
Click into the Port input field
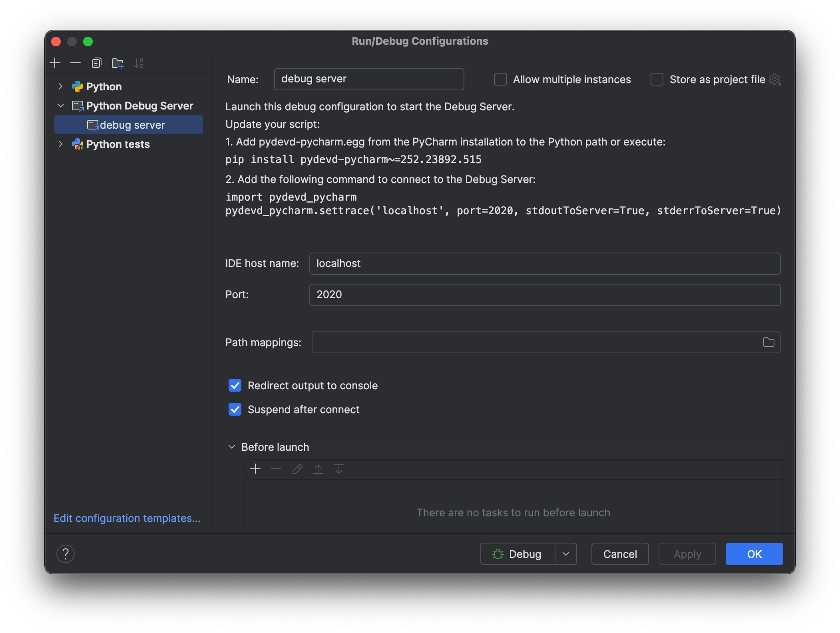[544, 295]
